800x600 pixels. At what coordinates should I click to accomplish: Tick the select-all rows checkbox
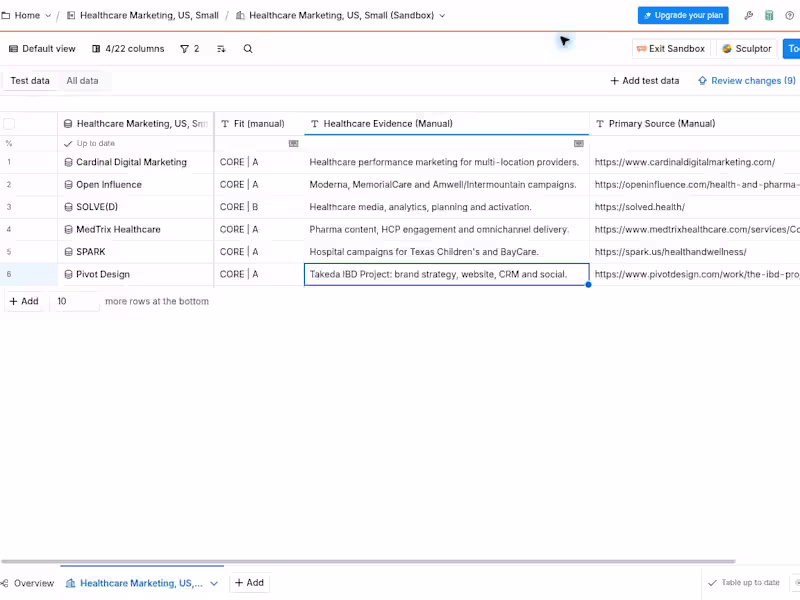tap(9, 123)
